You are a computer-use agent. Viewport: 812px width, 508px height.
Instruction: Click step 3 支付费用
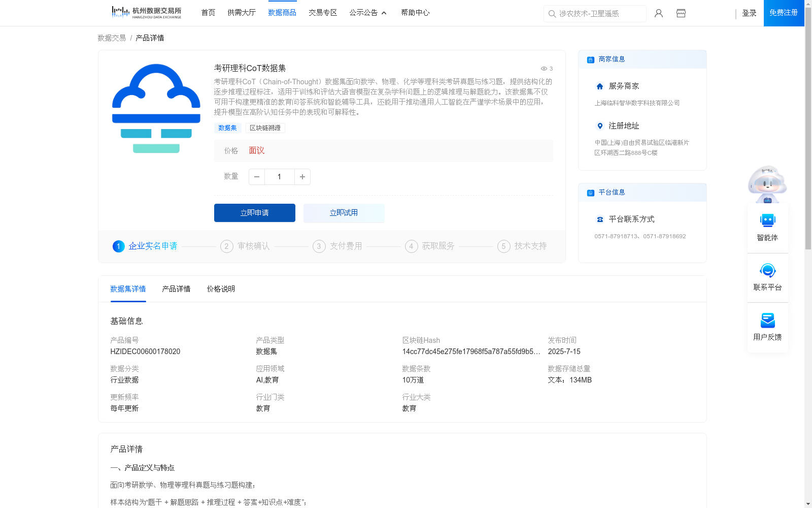click(337, 246)
